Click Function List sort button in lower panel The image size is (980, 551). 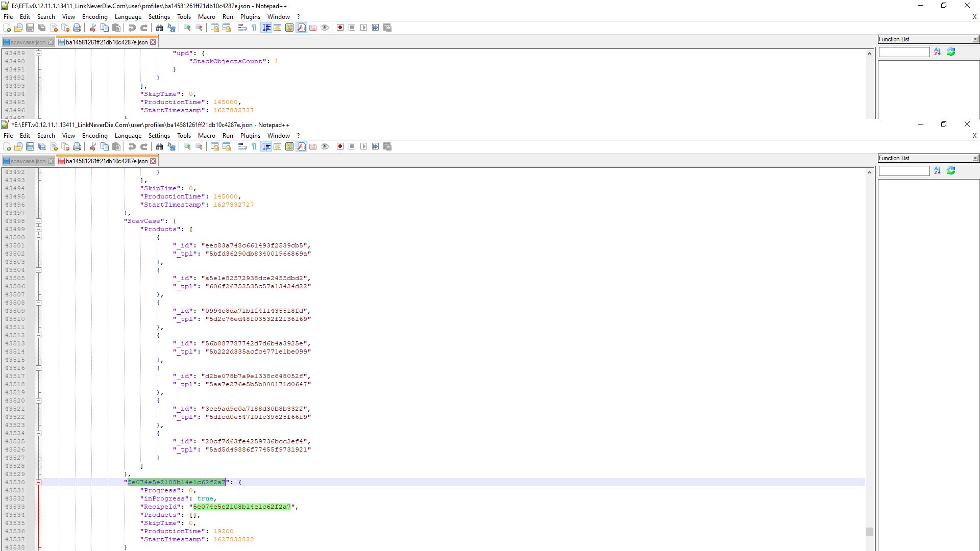click(x=937, y=171)
